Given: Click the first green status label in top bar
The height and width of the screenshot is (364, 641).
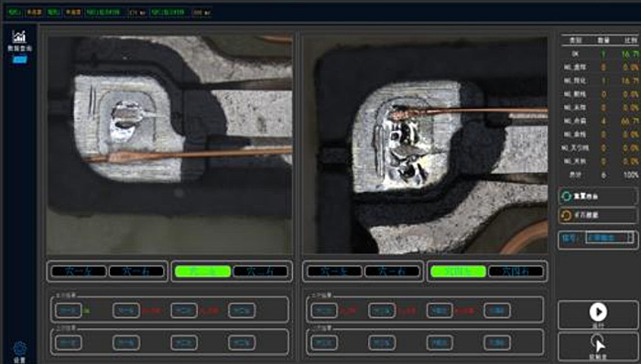Looking at the screenshot, I should click(15, 12).
